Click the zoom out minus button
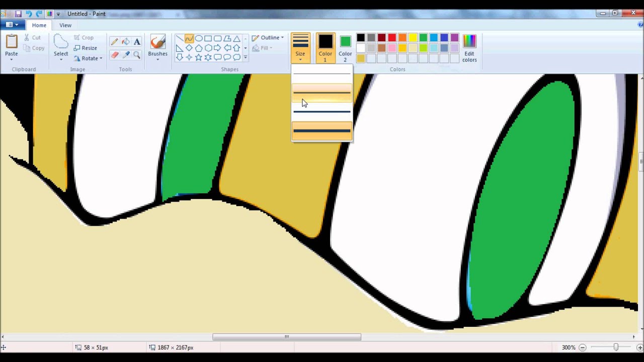Viewport: 644px width, 362px height. point(582,347)
